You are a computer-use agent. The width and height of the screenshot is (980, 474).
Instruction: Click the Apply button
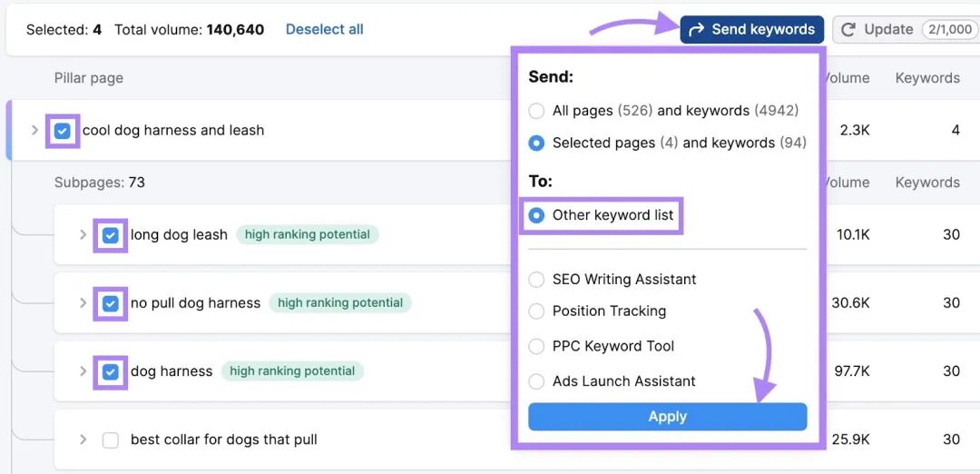(x=668, y=417)
